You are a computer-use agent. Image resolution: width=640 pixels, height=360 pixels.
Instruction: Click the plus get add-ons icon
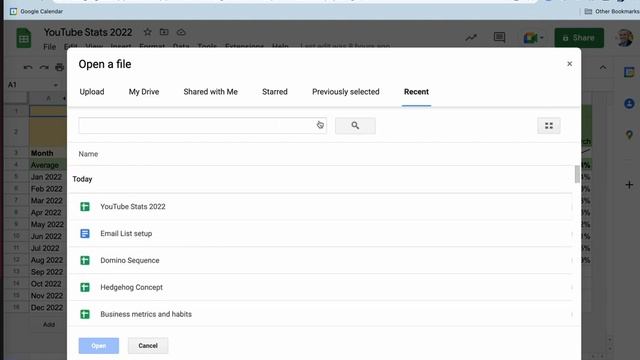point(629,185)
